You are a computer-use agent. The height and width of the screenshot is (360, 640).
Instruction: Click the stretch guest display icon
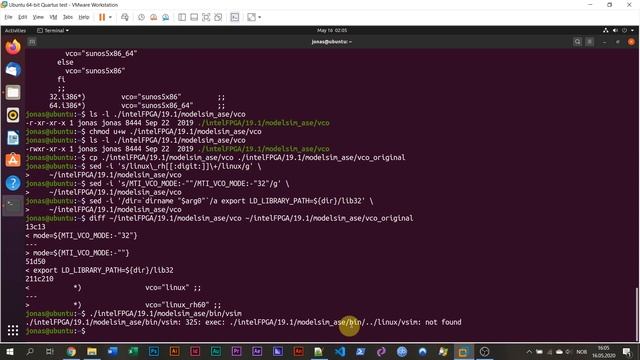point(251,17)
